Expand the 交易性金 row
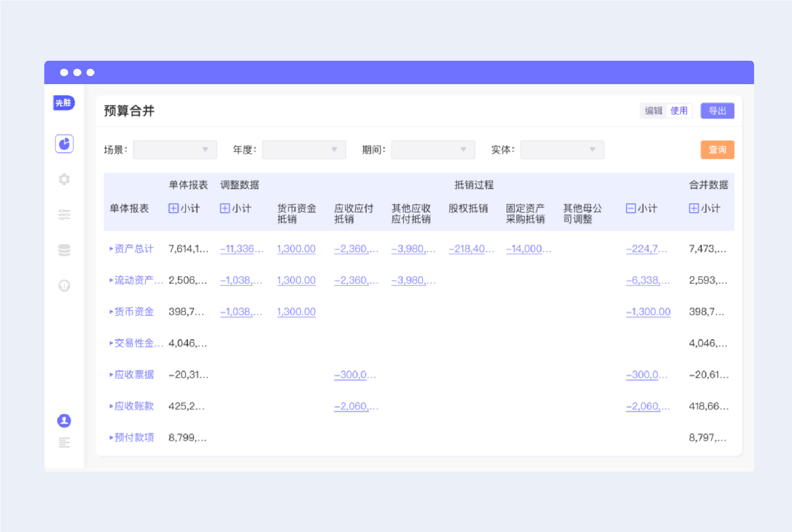Viewport: 792px width, 532px height. [111, 343]
